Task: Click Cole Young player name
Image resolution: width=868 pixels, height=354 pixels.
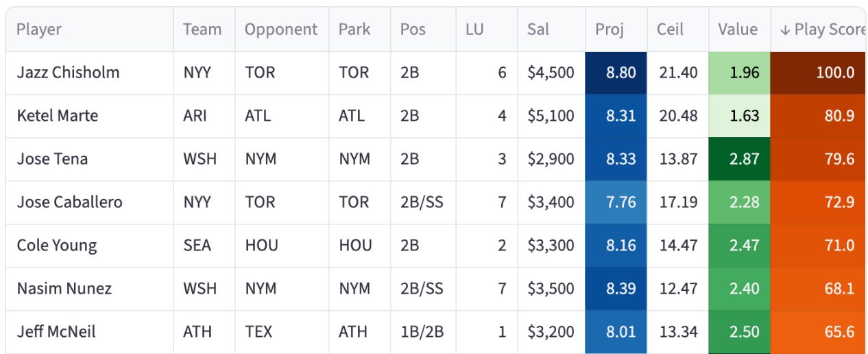Action: pyautogui.click(x=57, y=246)
